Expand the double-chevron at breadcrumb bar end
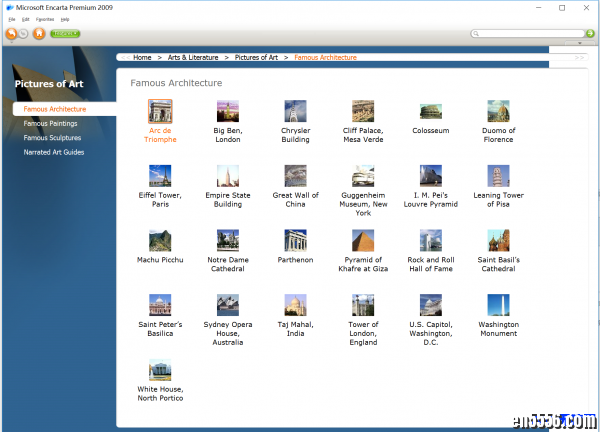 tap(579, 58)
